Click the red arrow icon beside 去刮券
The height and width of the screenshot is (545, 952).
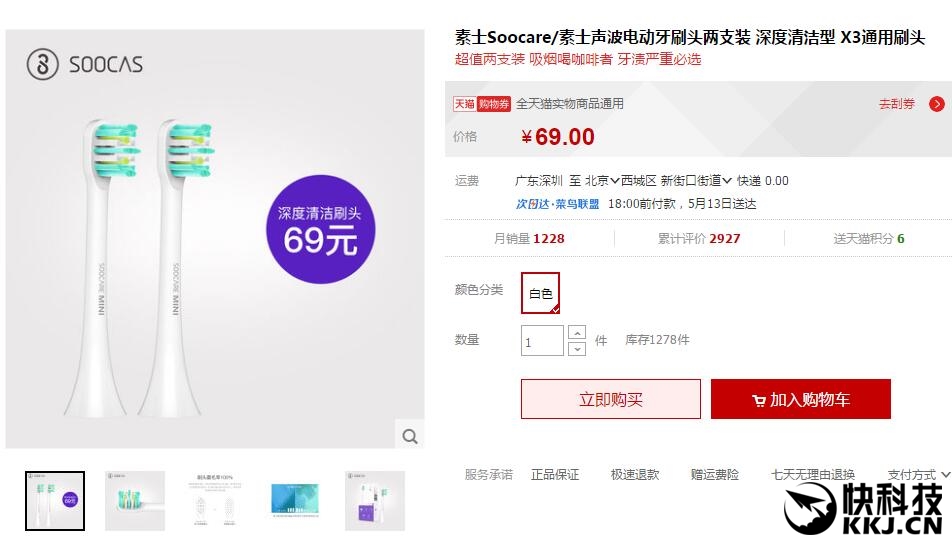tap(937, 104)
